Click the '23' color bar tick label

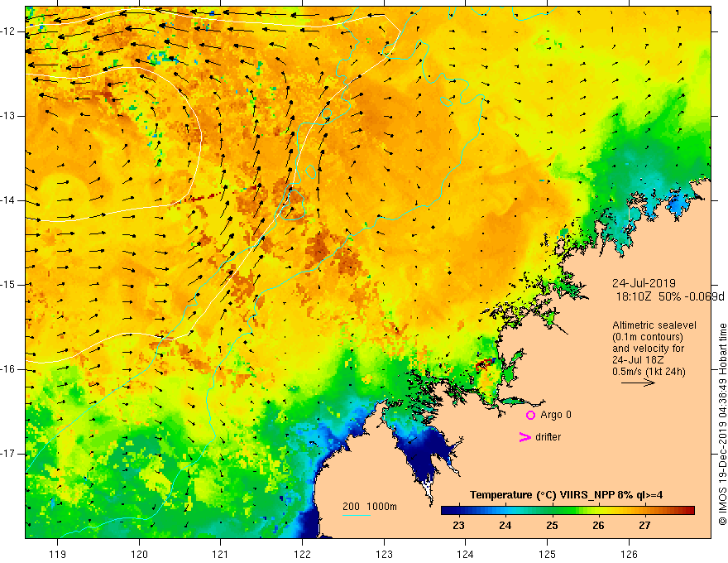click(458, 526)
